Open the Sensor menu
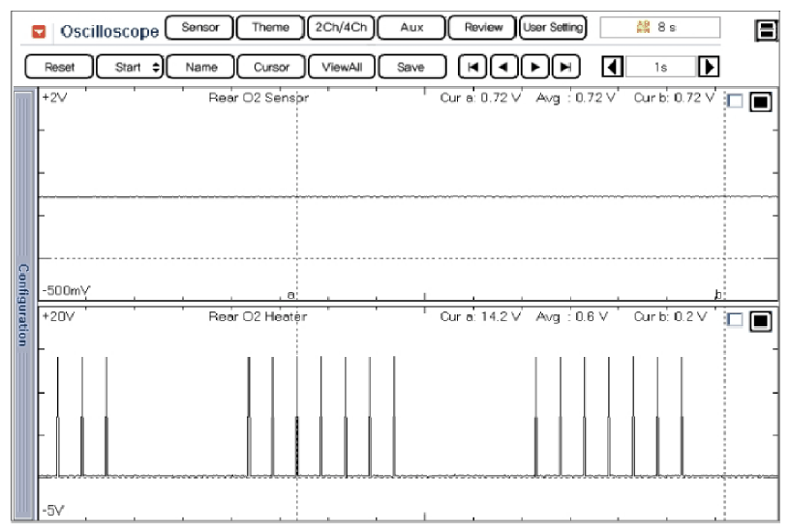 pos(200,28)
